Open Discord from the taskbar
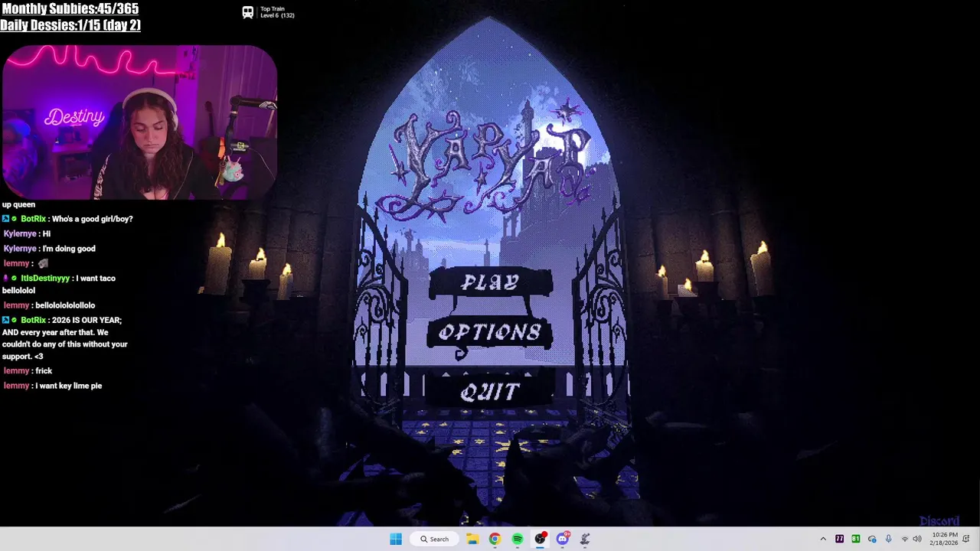The height and width of the screenshot is (551, 980). click(x=563, y=539)
